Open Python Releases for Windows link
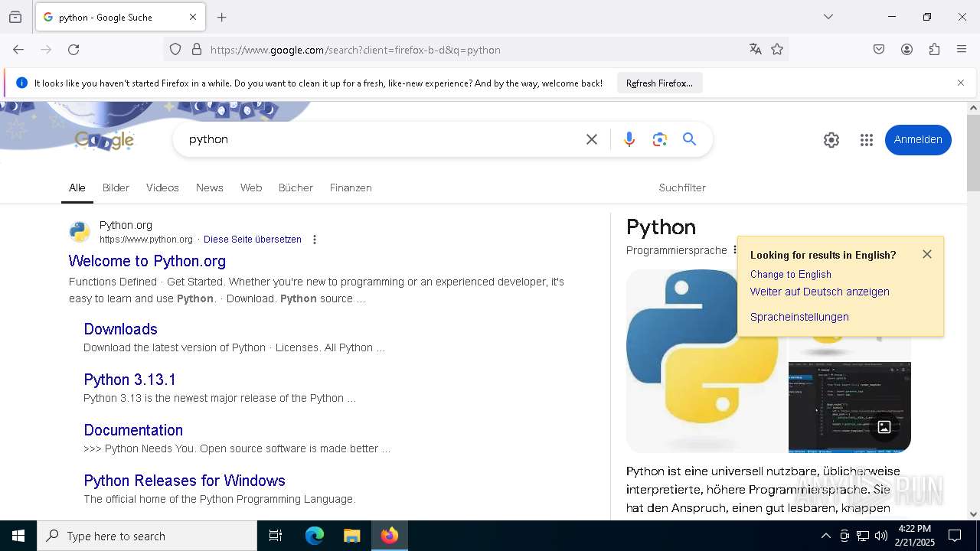Image resolution: width=980 pixels, height=551 pixels. coord(185,481)
